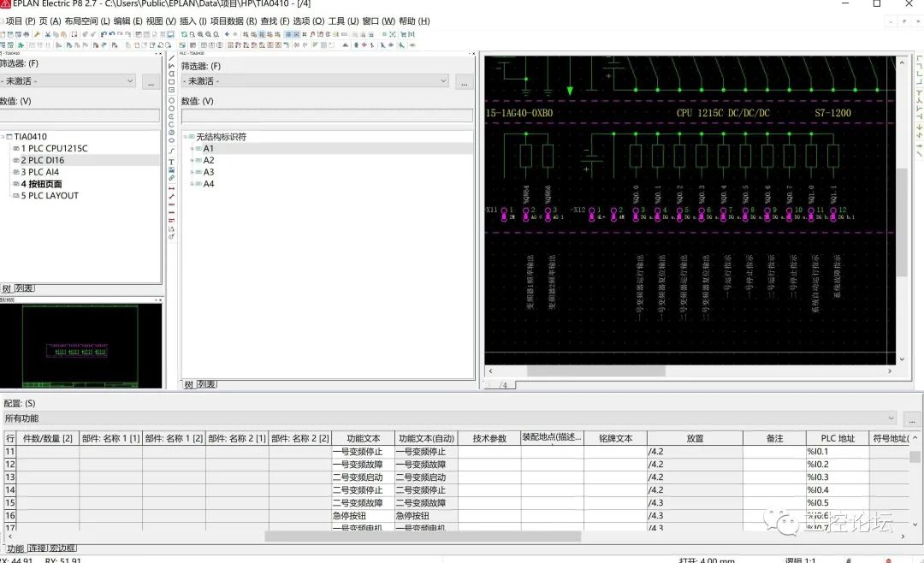Image resolution: width=924 pixels, height=563 pixels.
Task: Open the 帮助 (H) menu
Action: pyautogui.click(x=414, y=21)
